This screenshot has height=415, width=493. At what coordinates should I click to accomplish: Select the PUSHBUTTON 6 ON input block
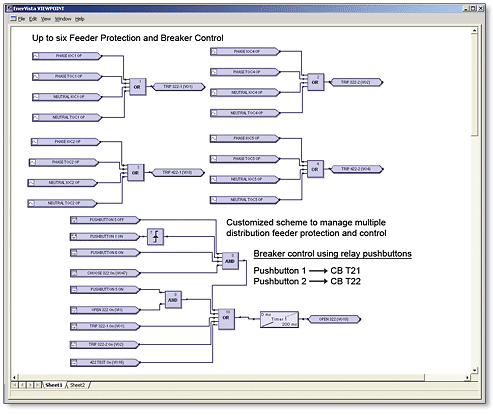pos(105,253)
